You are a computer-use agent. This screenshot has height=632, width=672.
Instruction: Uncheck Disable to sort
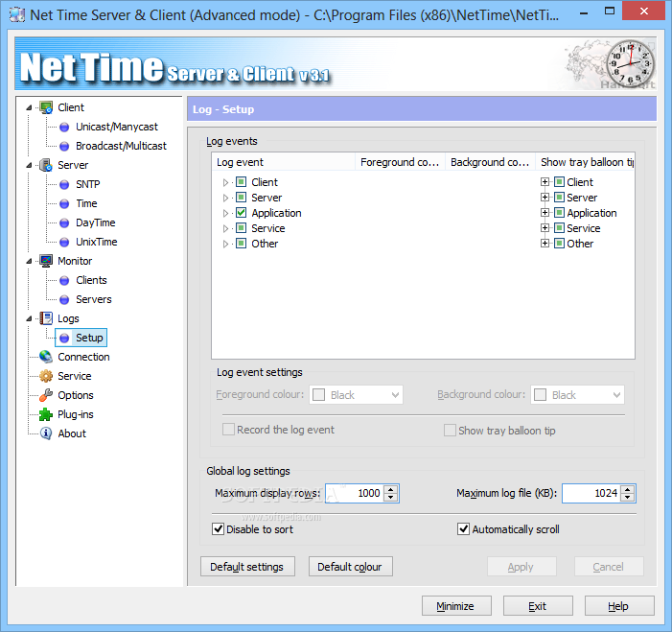[x=219, y=529]
